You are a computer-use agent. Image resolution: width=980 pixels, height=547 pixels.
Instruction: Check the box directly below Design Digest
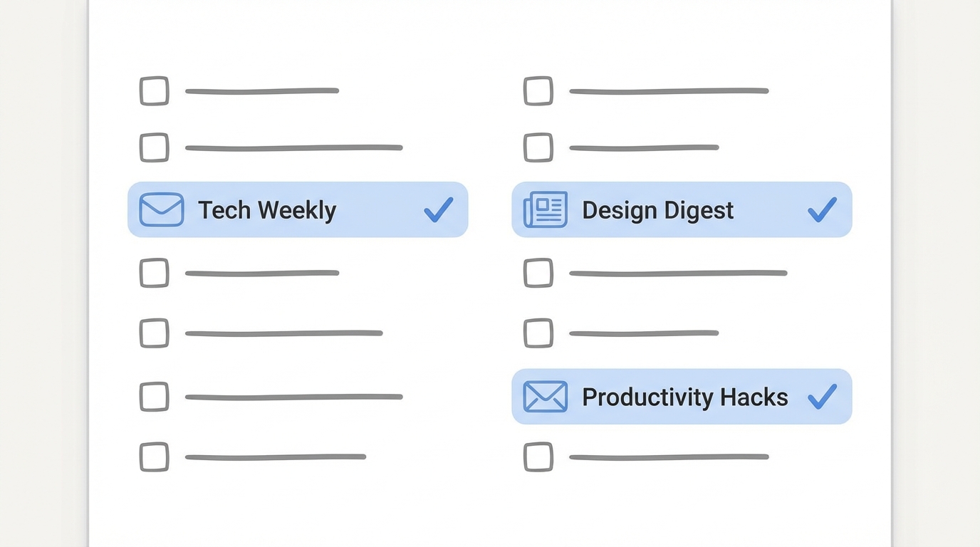click(538, 273)
